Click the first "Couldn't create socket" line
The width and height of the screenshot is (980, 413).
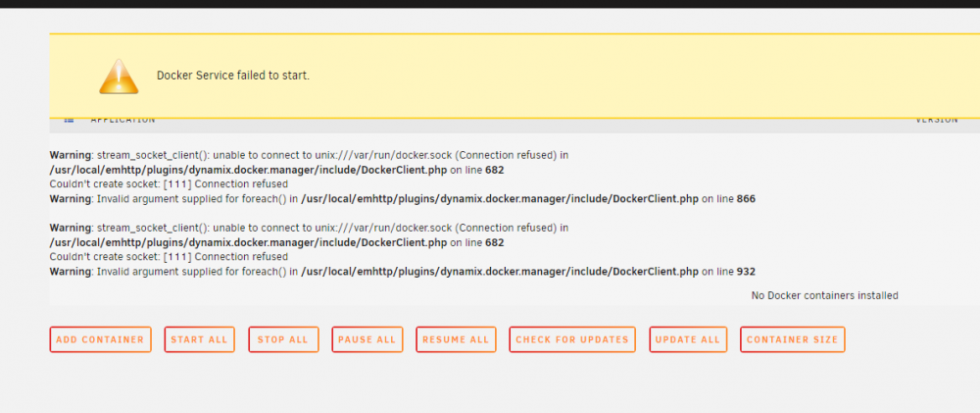tap(169, 184)
